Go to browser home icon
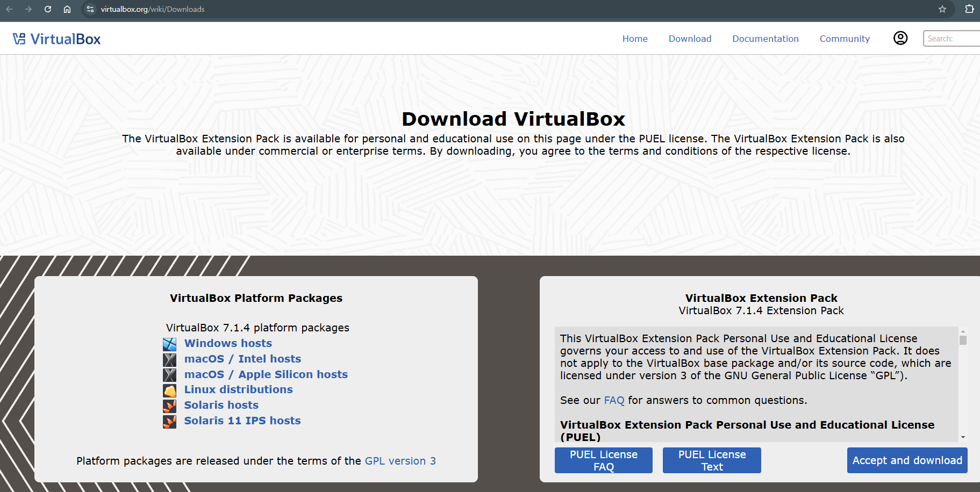The height and width of the screenshot is (492, 980). [x=67, y=9]
